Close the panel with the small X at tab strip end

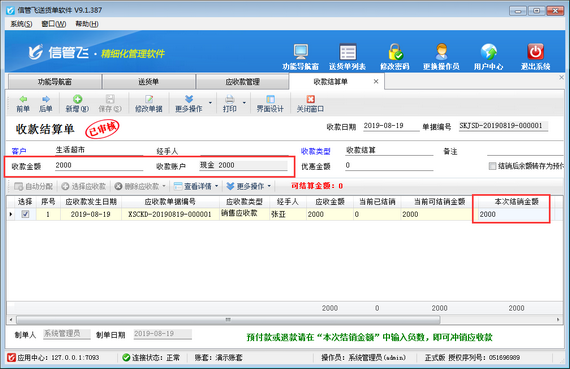(561, 77)
